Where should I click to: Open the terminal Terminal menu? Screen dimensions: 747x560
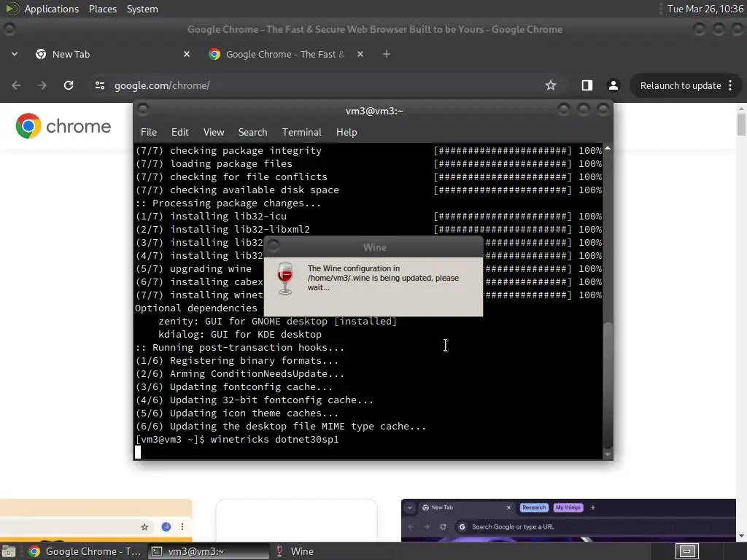pyautogui.click(x=301, y=133)
